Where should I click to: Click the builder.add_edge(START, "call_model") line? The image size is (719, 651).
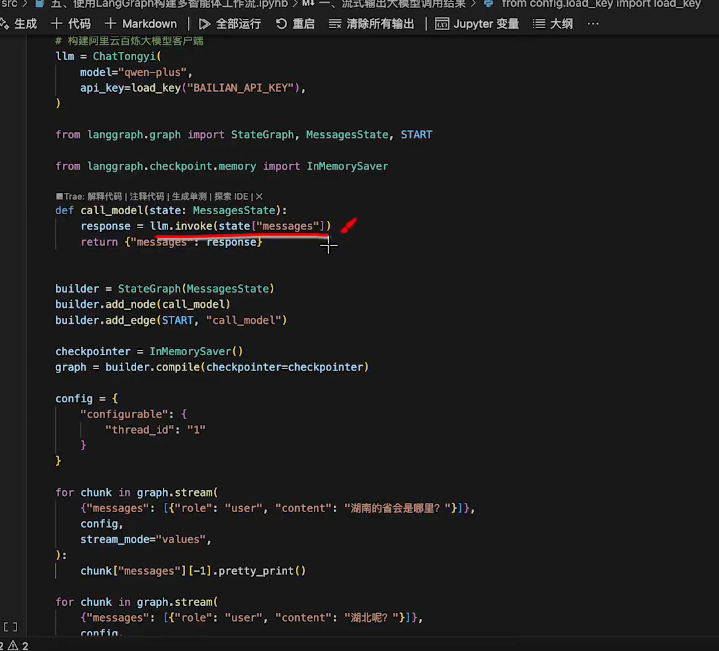point(171,320)
